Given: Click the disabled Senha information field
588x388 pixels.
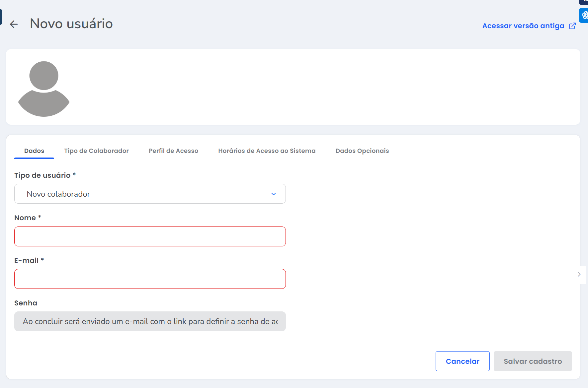Looking at the screenshot, I should click(x=150, y=321).
